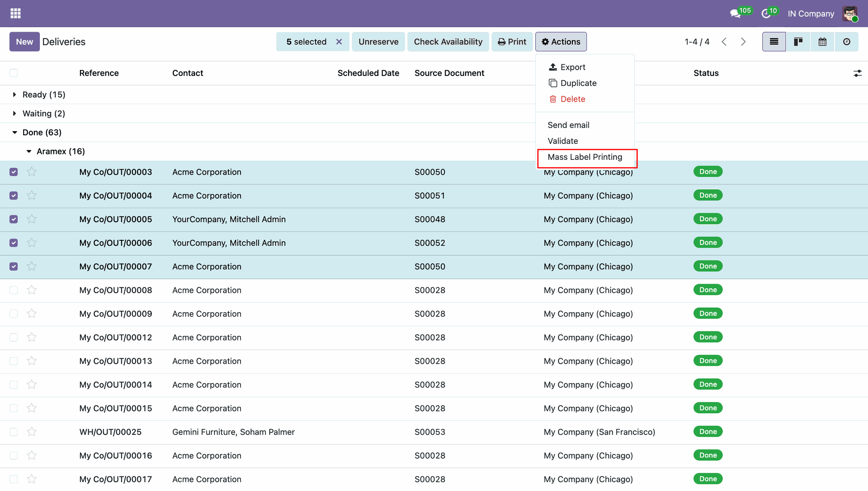This screenshot has width=868, height=491.
Task: Switch to kanban view icon
Action: click(798, 42)
